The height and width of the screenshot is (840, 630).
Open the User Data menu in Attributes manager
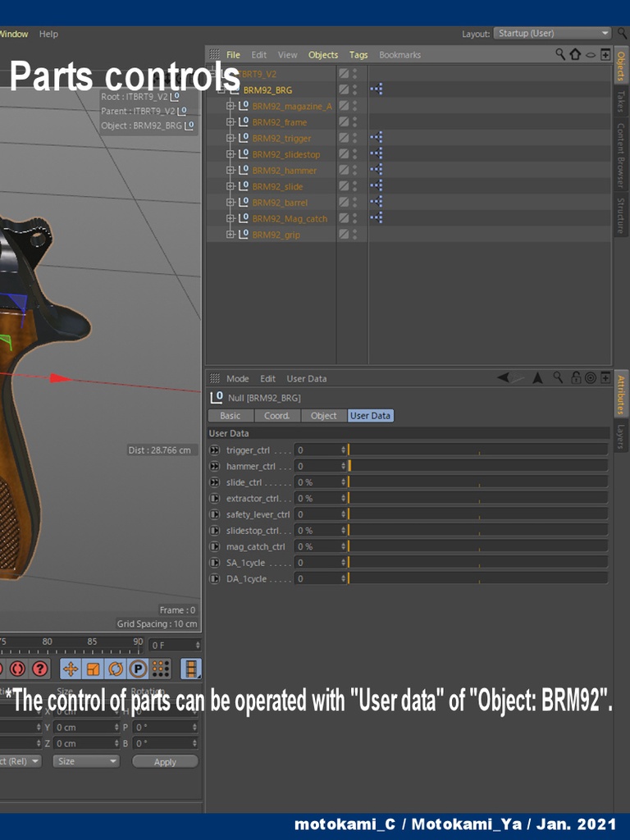(307, 379)
